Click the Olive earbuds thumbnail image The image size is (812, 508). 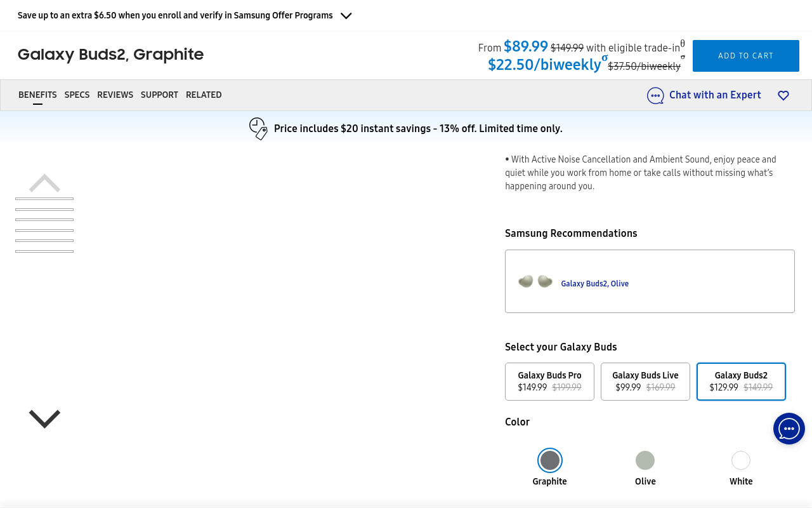[x=535, y=281]
